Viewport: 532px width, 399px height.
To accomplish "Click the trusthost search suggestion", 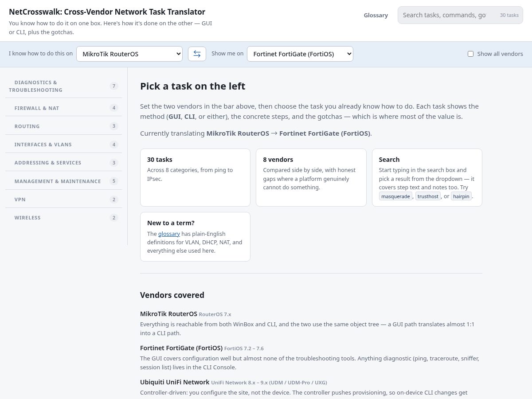I will [x=428, y=196].
